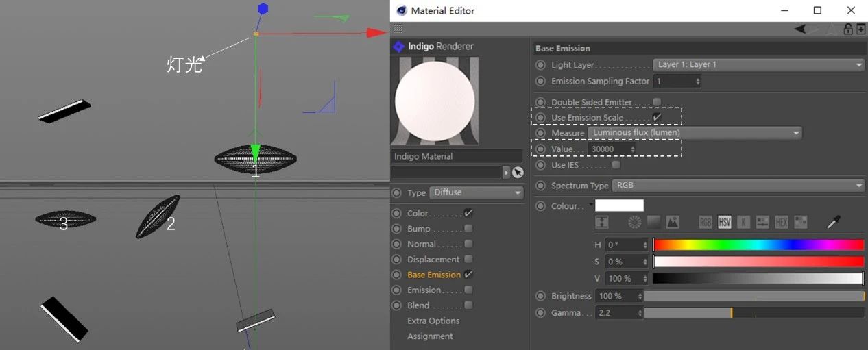Click the Gamma 2.2 stepper arrows
Viewport: 868px width, 350px height.
click(x=640, y=312)
